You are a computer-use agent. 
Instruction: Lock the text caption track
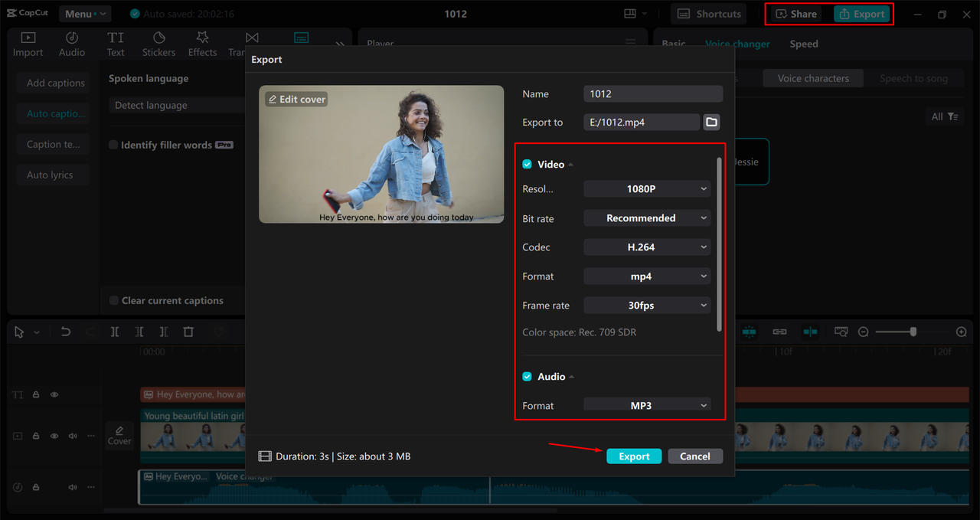point(36,394)
